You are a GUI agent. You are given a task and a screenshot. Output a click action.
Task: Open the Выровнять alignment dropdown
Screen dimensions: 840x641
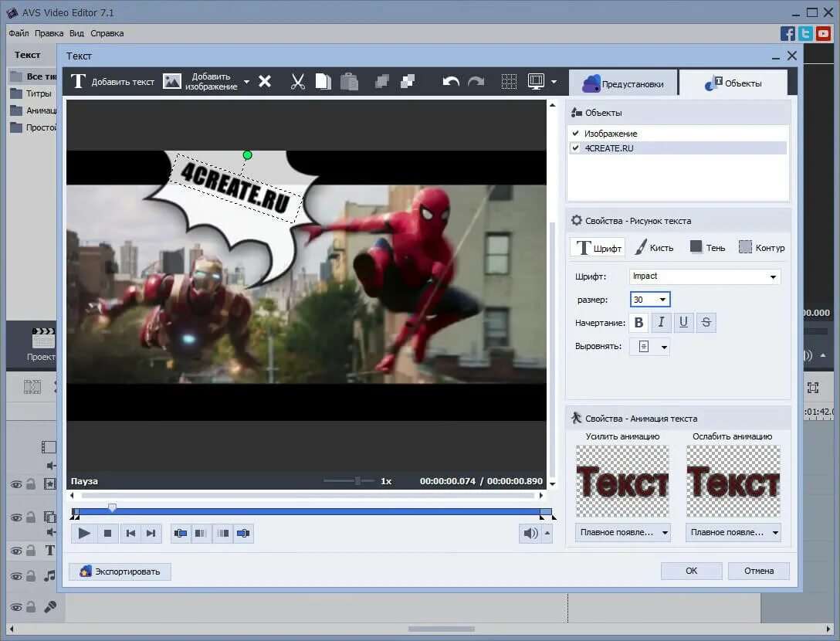point(650,347)
